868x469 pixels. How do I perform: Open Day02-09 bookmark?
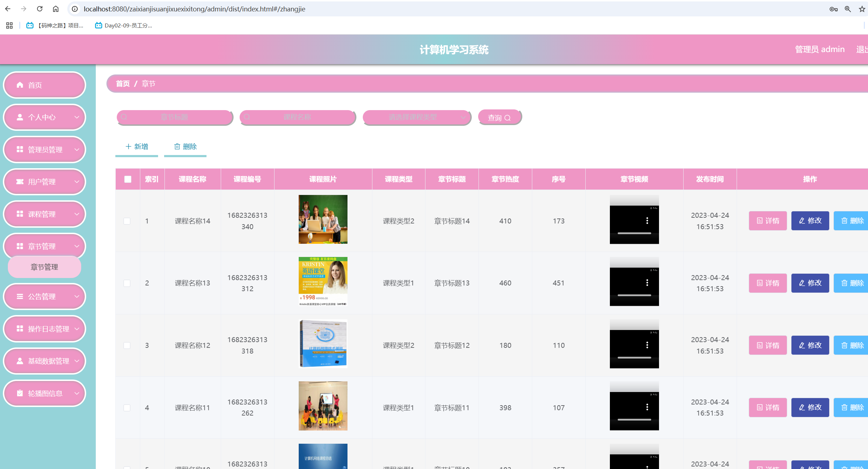coord(124,25)
